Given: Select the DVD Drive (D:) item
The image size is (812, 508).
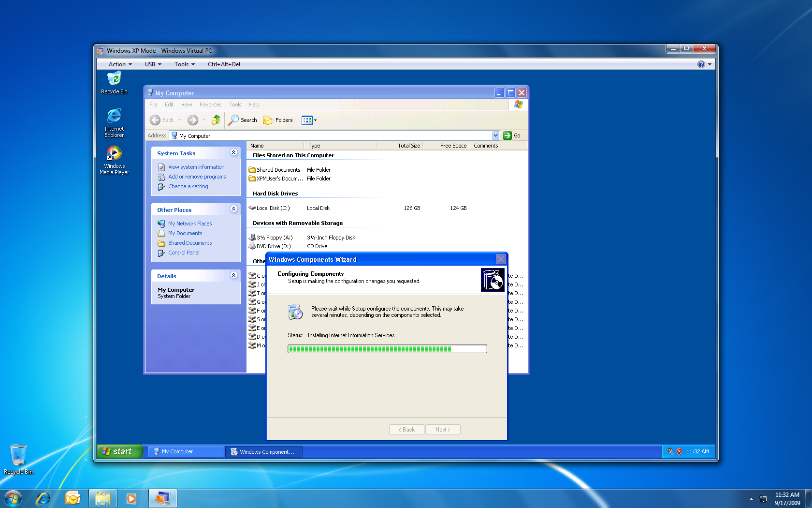Looking at the screenshot, I should point(270,246).
